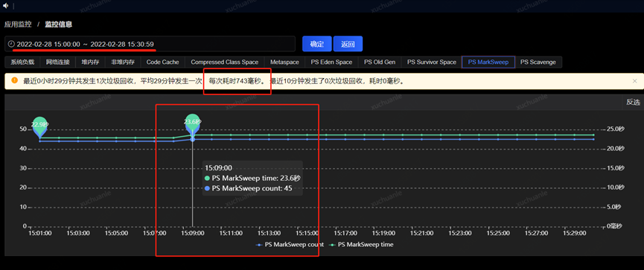
Task: Open the Metaspace tab
Action: tap(284, 62)
